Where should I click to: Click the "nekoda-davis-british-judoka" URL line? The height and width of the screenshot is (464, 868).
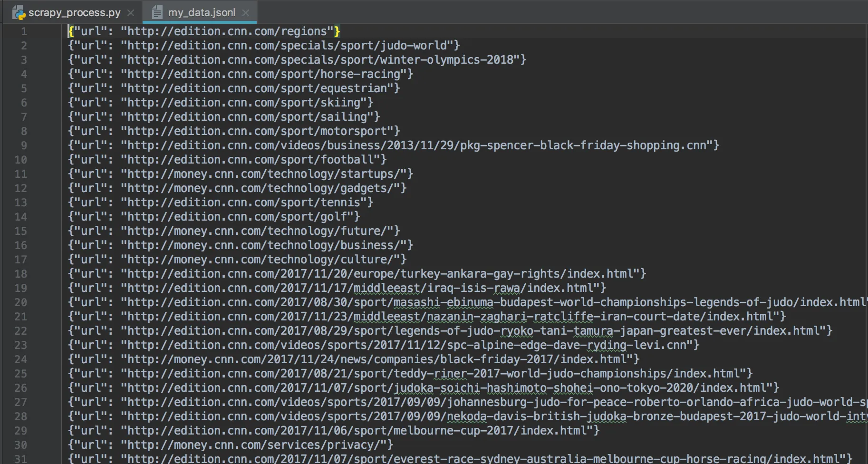[x=468, y=416]
